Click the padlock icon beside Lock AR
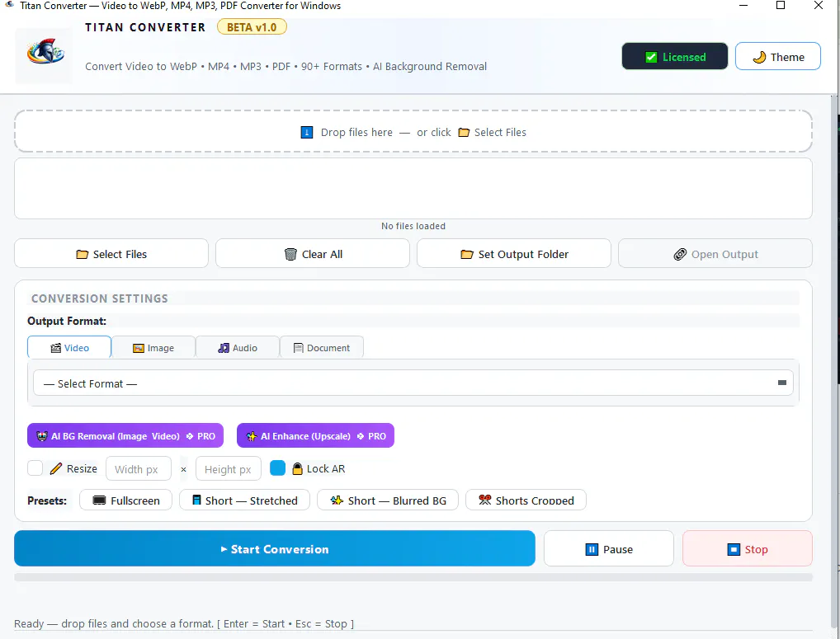 [x=297, y=469]
